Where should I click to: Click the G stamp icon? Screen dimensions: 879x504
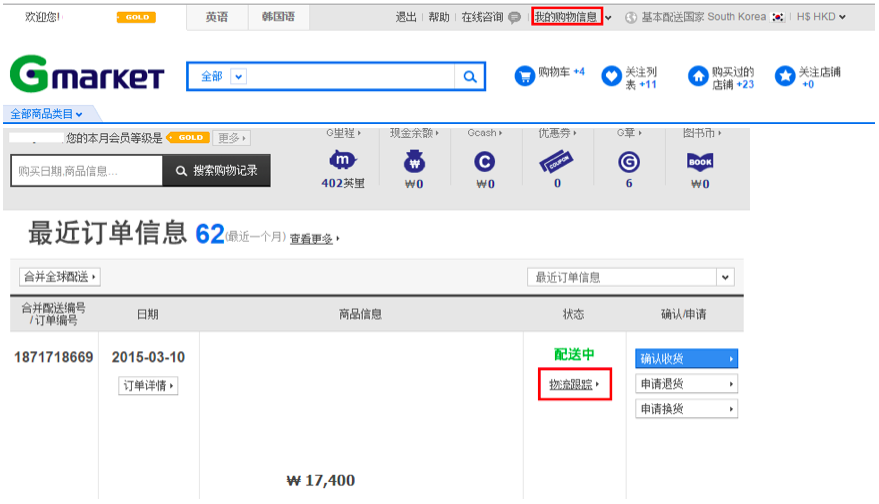(628, 161)
